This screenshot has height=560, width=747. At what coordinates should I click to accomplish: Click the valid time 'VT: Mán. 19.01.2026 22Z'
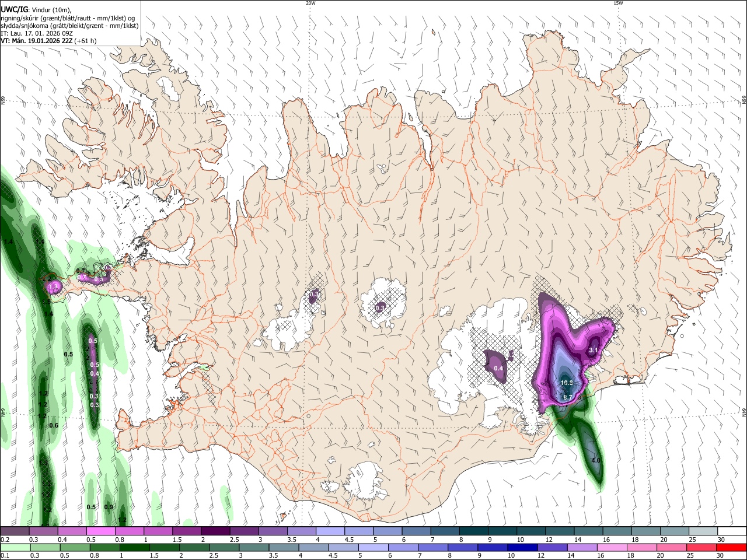(36, 41)
